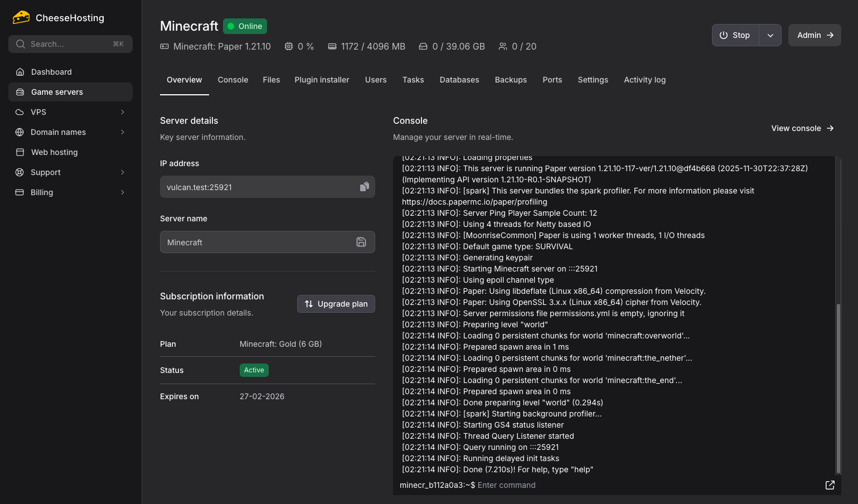
Task: Click the CheeseHosting cheese logo
Action: [21, 17]
